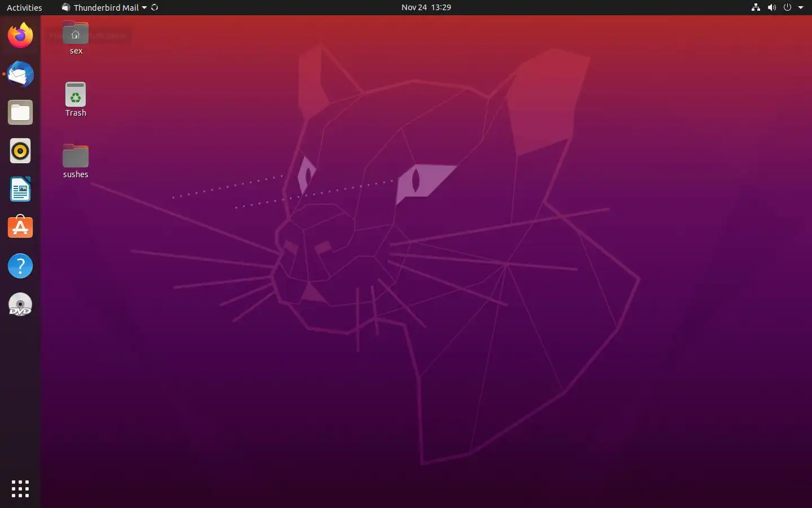Open LibreOffice Writer from the dock
Screen dimensions: 812x508
tap(20, 189)
